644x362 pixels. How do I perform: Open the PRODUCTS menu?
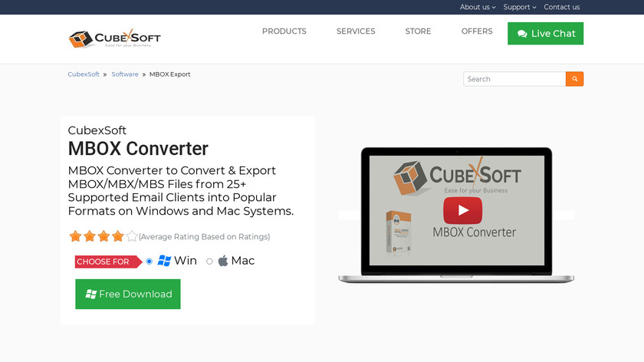[x=284, y=31]
